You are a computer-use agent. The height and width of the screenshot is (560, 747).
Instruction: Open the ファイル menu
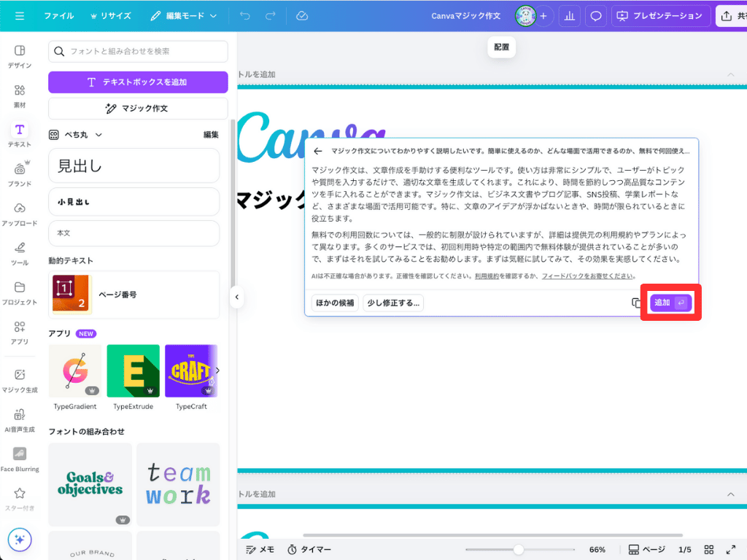58,16
